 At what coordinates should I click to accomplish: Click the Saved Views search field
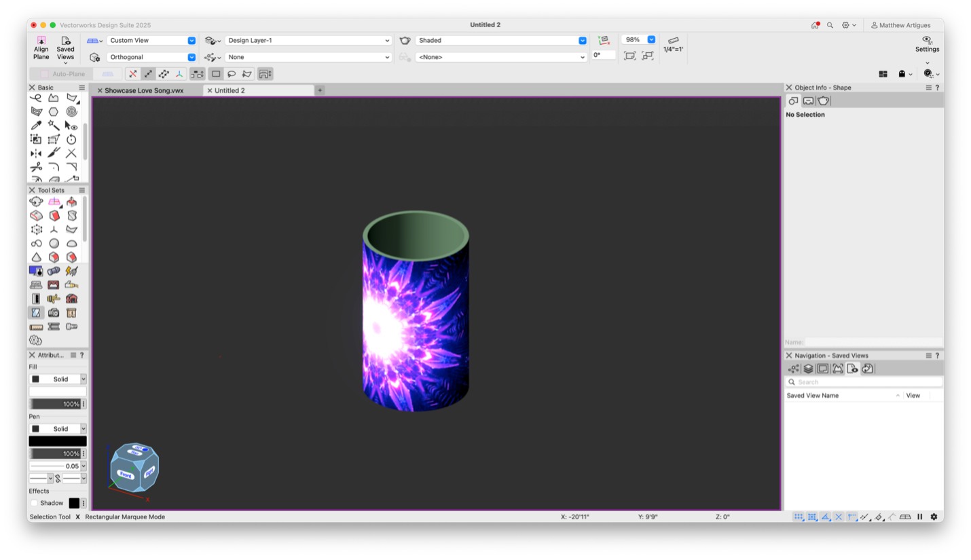tap(864, 382)
